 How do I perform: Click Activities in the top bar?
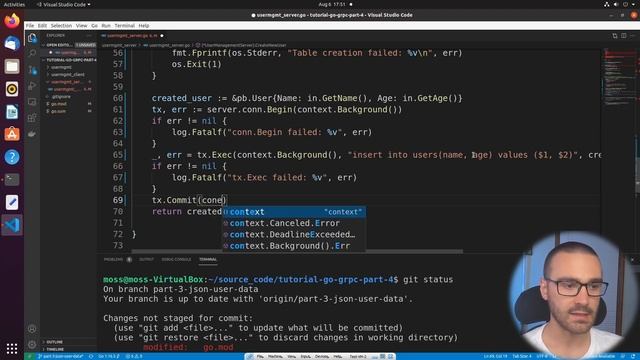tap(14, 4)
